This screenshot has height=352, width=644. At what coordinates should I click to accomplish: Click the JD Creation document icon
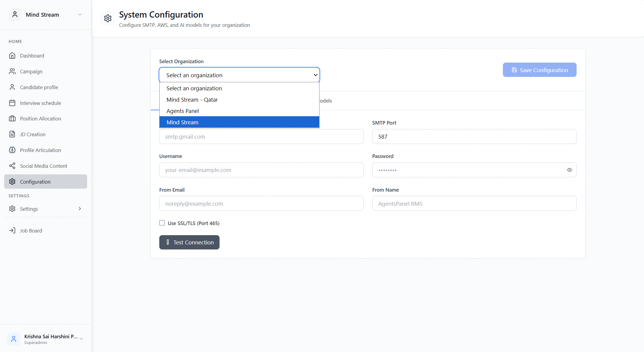click(x=12, y=134)
